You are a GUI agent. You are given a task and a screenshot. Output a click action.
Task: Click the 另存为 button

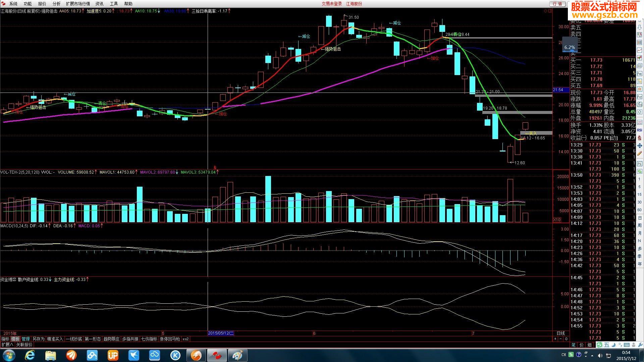38,339
